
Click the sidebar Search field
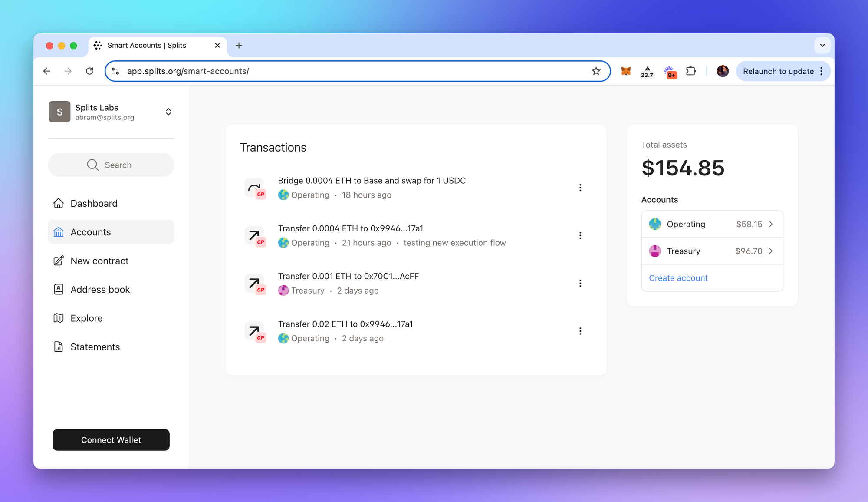point(111,165)
